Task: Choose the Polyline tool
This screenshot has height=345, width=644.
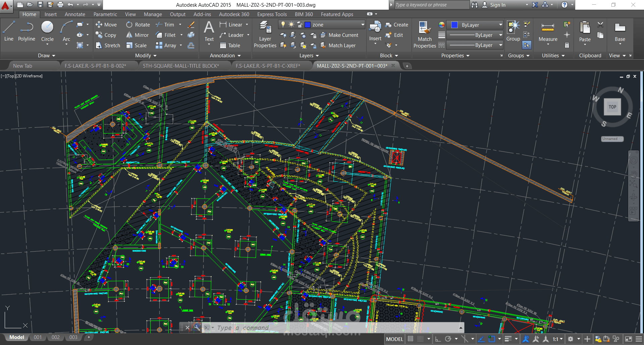Action: click(x=26, y=31)
